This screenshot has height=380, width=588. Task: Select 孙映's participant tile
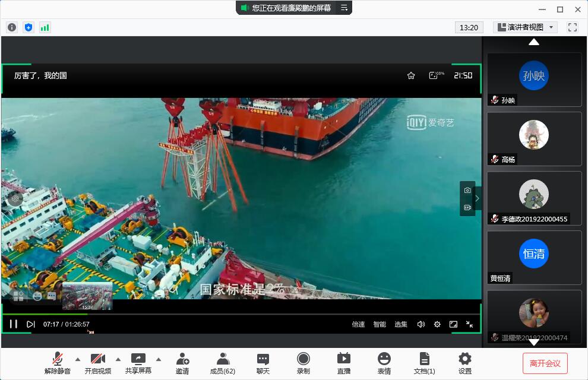(x=535, y=80)
